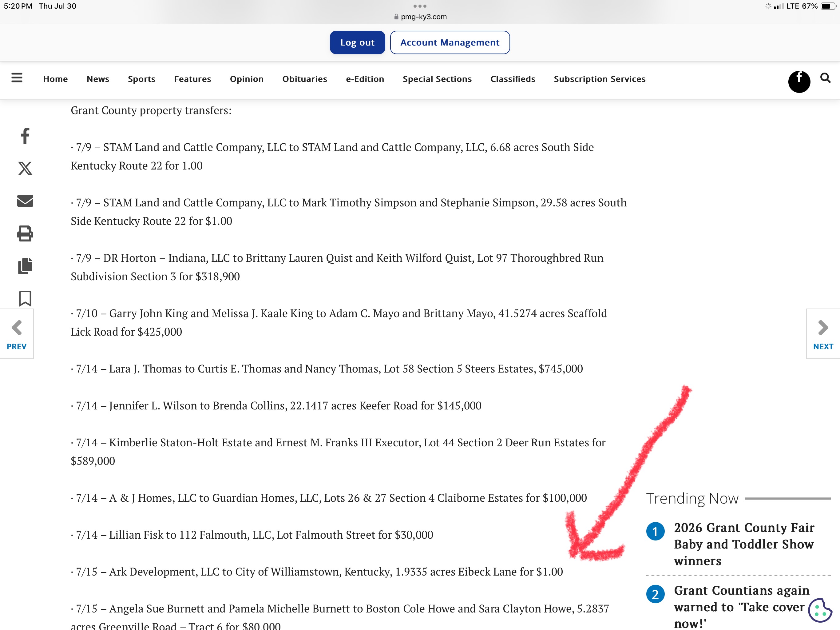The image size is (840, 630).
Task: Share article via Facebook sidebar icon
Action: [x=25, y=136]
